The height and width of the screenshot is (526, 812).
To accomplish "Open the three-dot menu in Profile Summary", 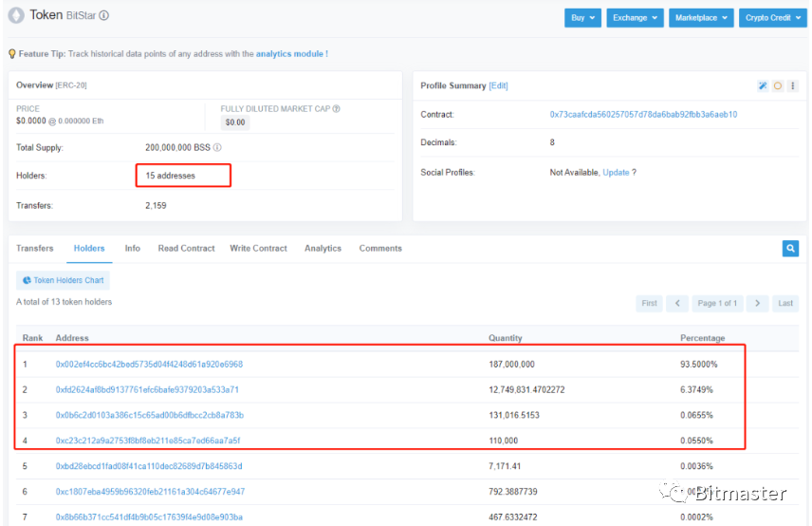I will click(793, 86).
